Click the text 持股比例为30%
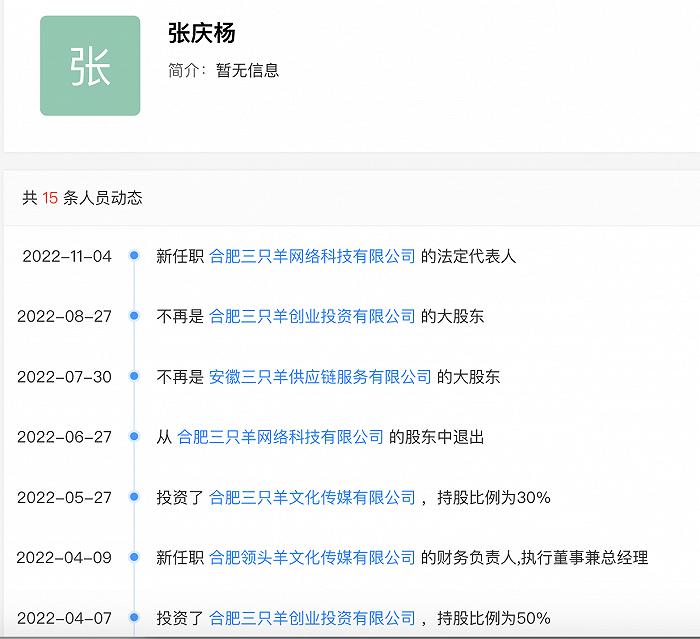This screenshot has height=639, width=700. tap(494, 497)
